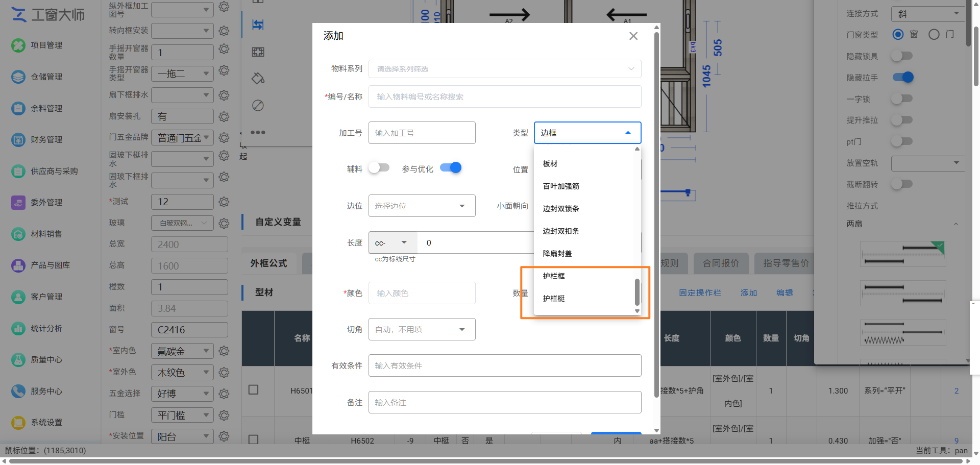980x465 pixels.
Task: Disable the 参与优化 switch
Action: tap(451, 168)
